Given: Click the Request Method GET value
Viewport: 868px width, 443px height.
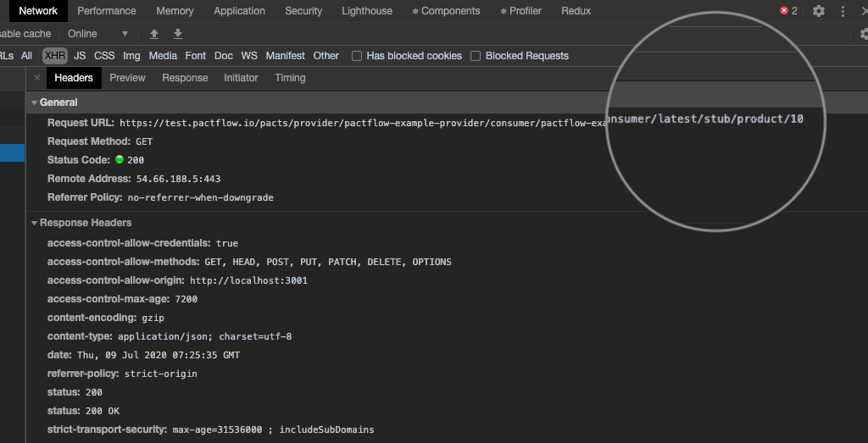Looking at the screenshot, I should point(144,141).
